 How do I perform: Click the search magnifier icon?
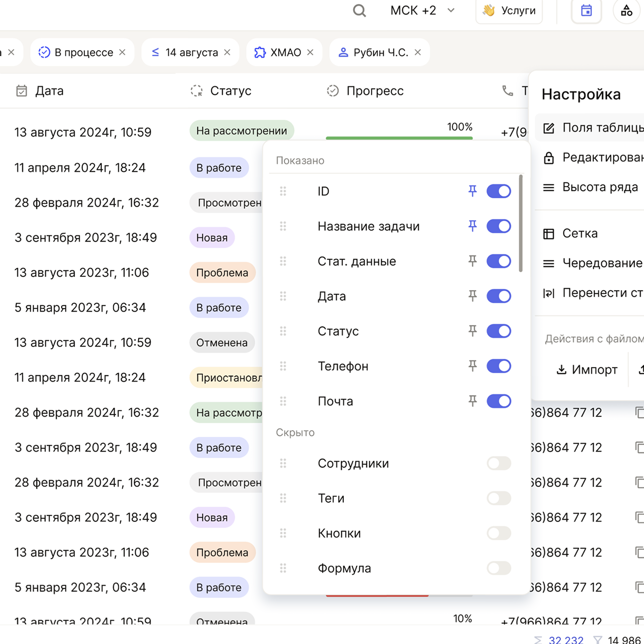pos(359,10)
